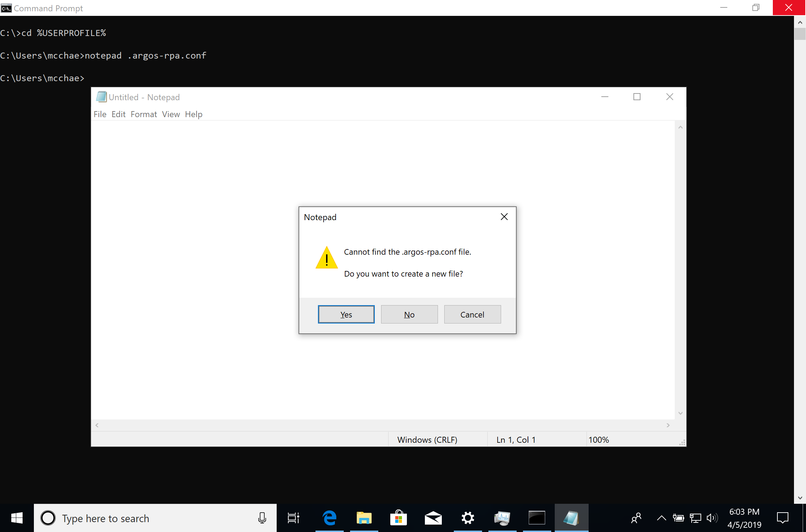Viewport: 806px width, 532px height.
Task: Open the Windows Start menu
Action: [17, 518]
